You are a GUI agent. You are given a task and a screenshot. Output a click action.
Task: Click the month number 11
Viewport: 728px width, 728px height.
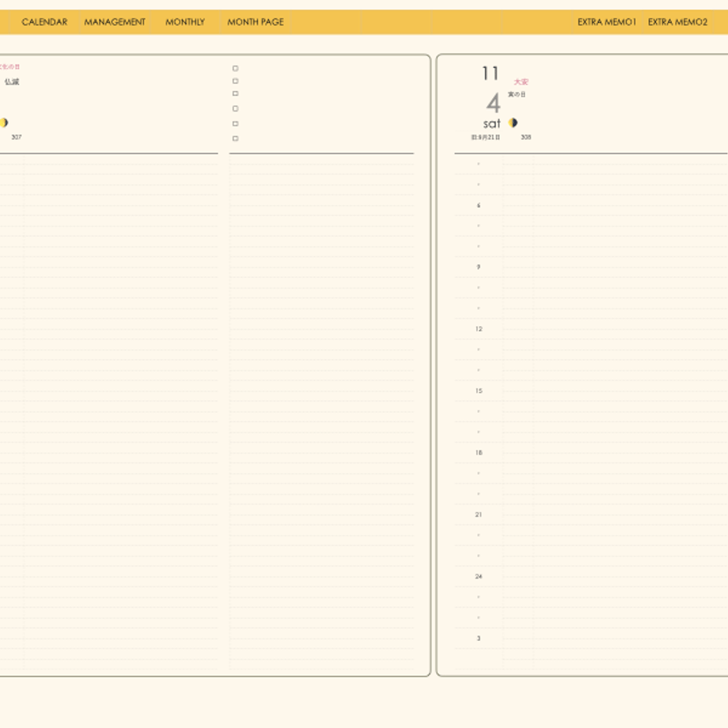pyautogui.click(x=491, y=74)
